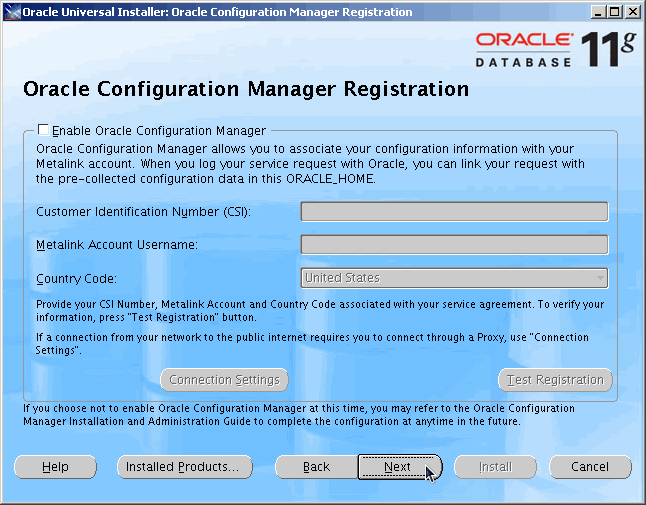Open the window system menu icon in title bar
646x505 pixels.
[x=11, y=12]
